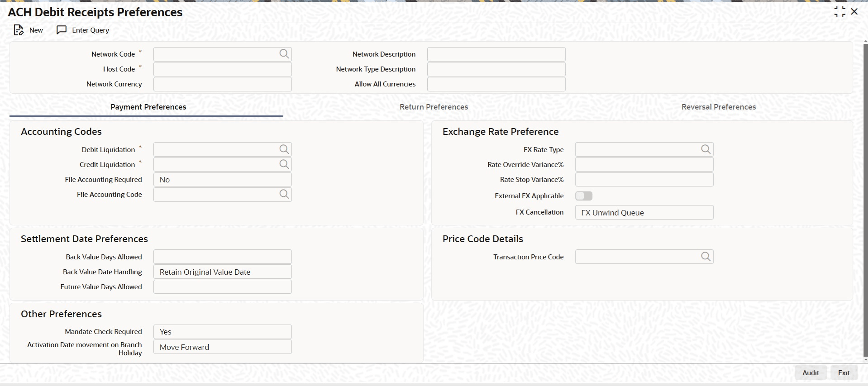Screen dimensions: 868x387
Task: Click the Audit button
Action: (810, 373)
